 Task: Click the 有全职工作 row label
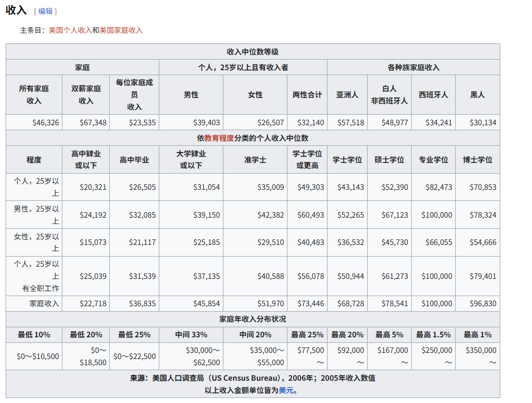click(x=34, y=276)
